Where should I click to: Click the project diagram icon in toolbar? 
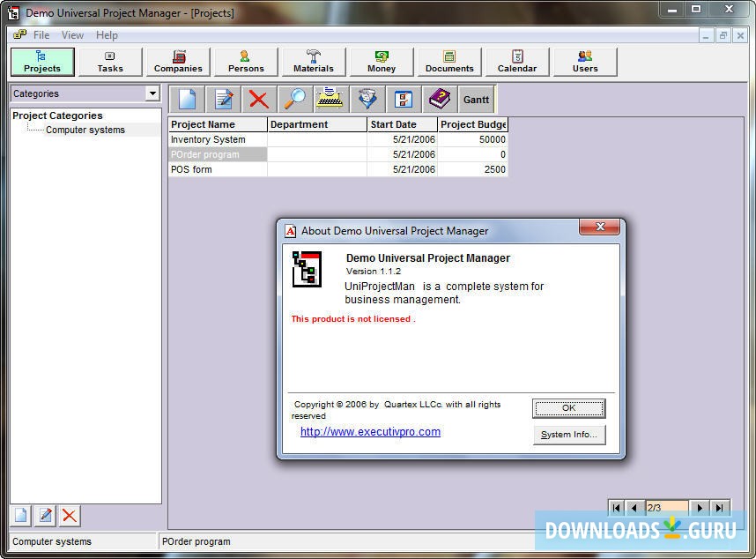click(x=404, y=100)
